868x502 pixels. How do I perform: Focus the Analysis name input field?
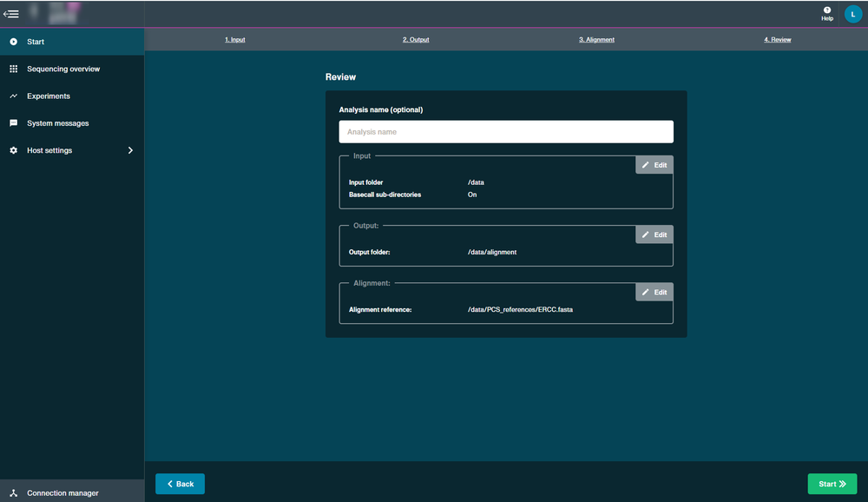(x=506, y=132)
